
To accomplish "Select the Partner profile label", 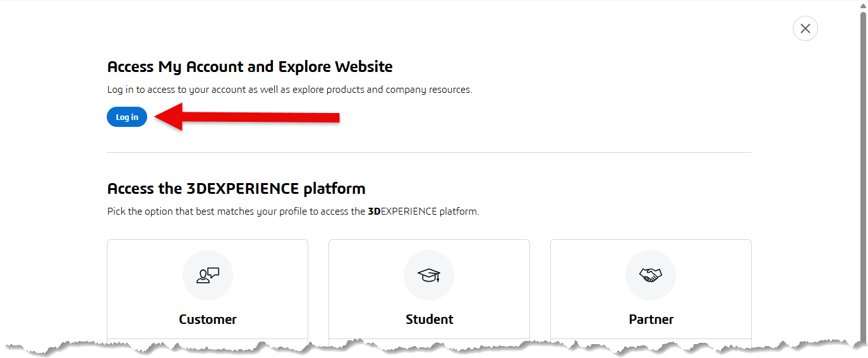I will coord(651,319).
